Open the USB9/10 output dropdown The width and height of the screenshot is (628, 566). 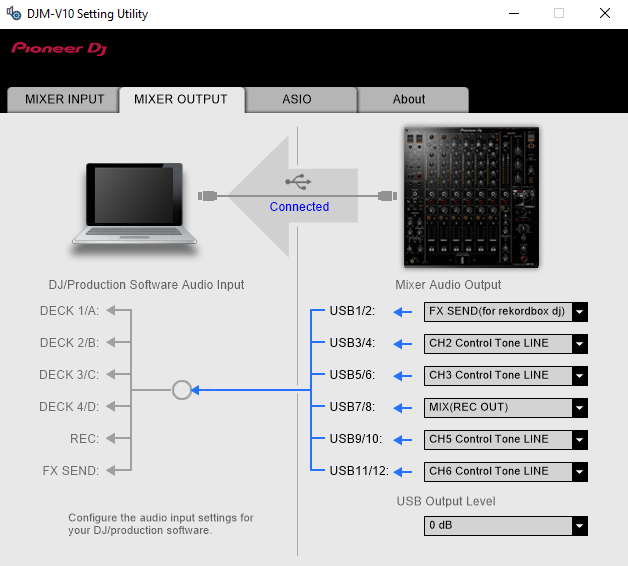[506, 440]
